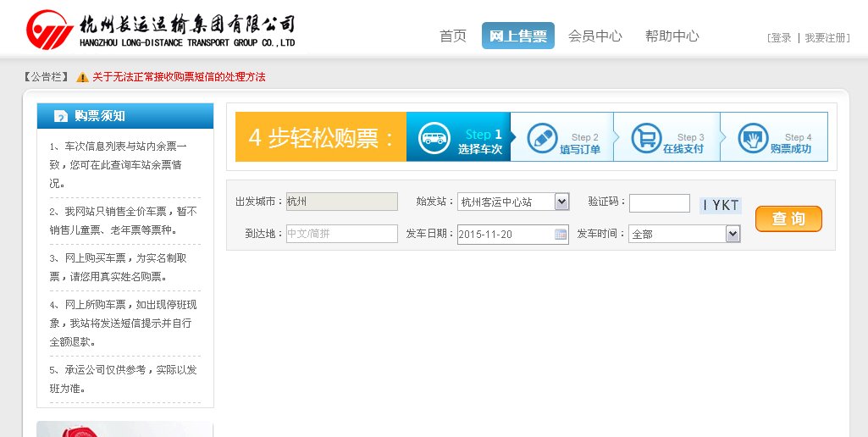Open the calendar picker icon for 发车日期
Screen dimensions: 868x437
click(561, 235)
